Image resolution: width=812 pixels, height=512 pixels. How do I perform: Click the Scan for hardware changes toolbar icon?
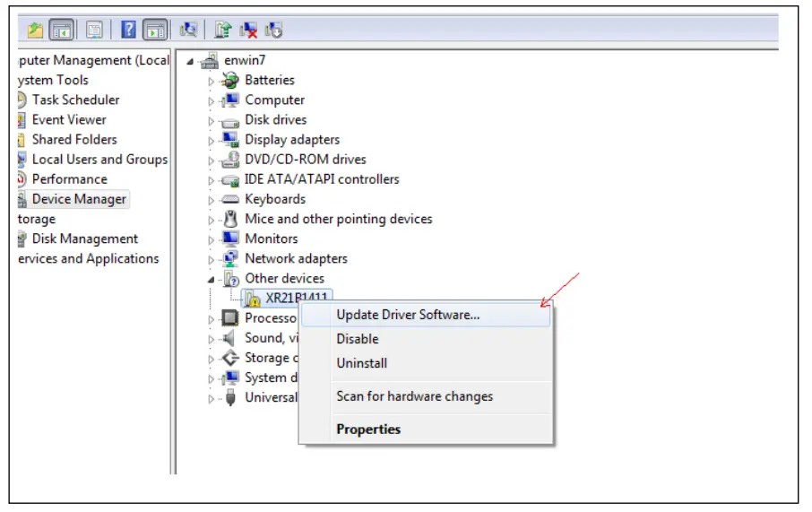[x=188, y=30]
